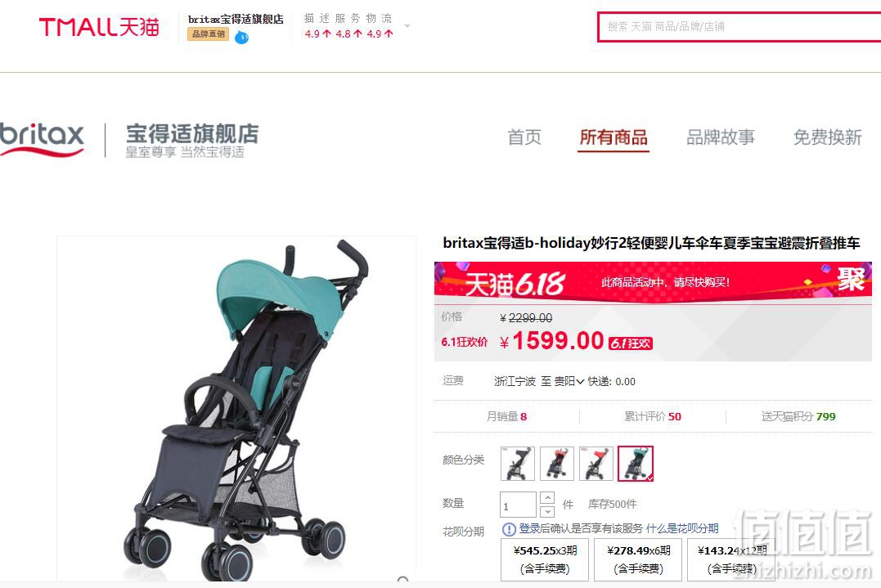Click the 聚 icon on 618 banner
Image resolution: width=881 pixels, height=588 pixels.
click(851, 280)
